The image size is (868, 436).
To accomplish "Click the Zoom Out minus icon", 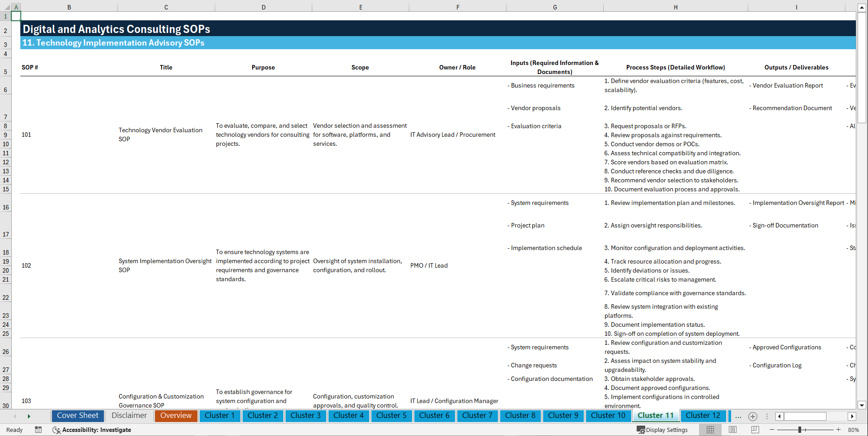I will tap(773, 430).
